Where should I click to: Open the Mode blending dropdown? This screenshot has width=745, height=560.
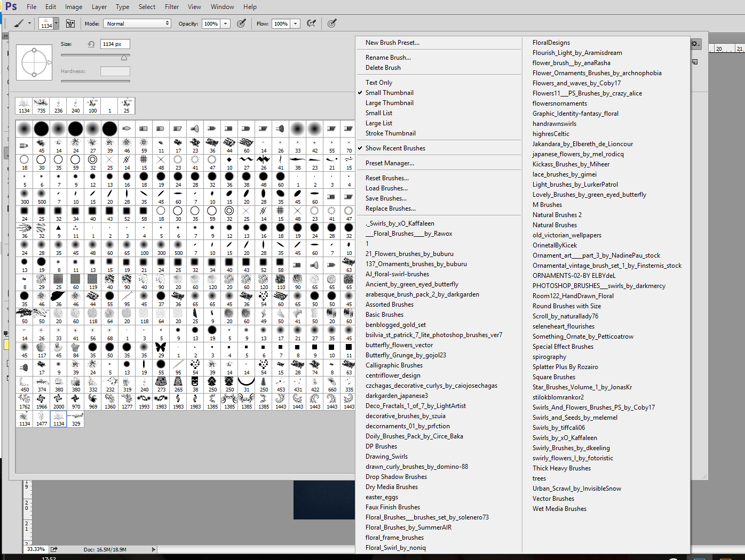tap(137, 23)
